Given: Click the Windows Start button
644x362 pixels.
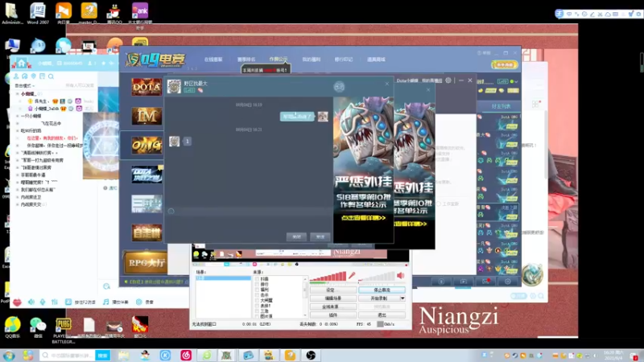Looking at the screenshot, I should 9,355.
